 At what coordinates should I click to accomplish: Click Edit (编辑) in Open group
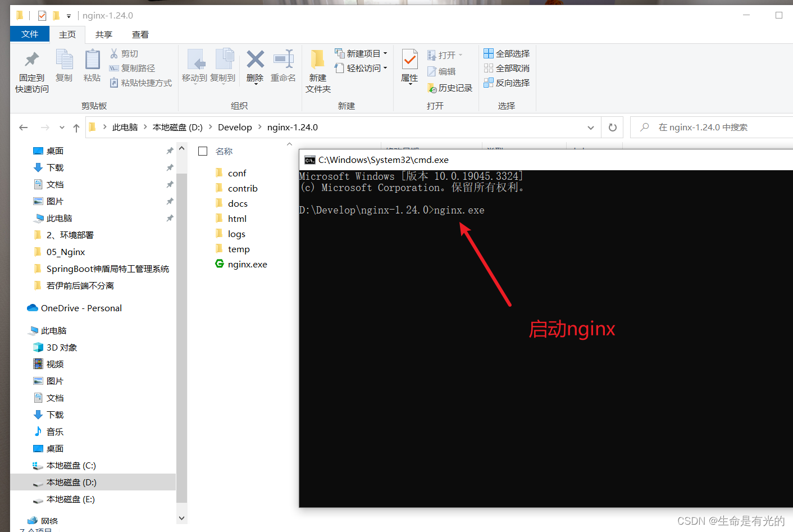tap(441, 71)
